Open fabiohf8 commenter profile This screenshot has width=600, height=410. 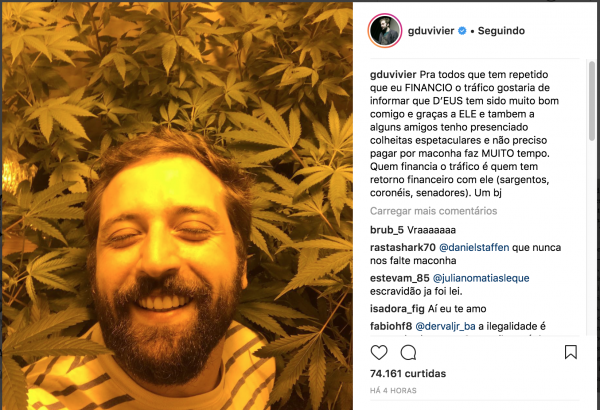click(391, 326)
